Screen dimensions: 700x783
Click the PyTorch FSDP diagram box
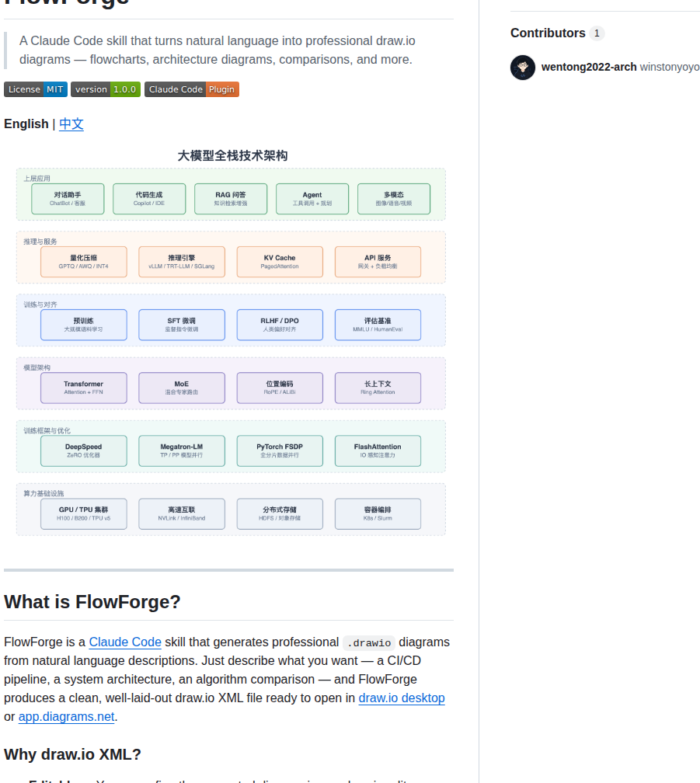click(280, 451)
